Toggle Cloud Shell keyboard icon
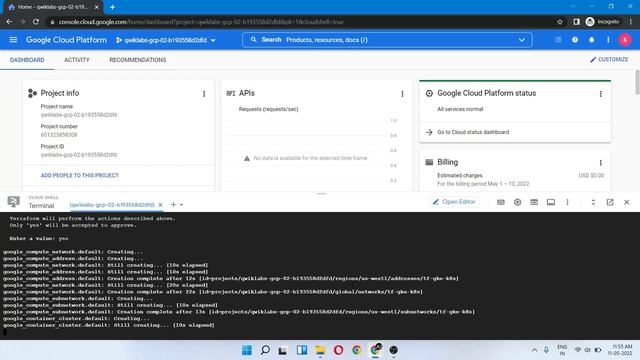640x360 pixels. click(500, 202)
